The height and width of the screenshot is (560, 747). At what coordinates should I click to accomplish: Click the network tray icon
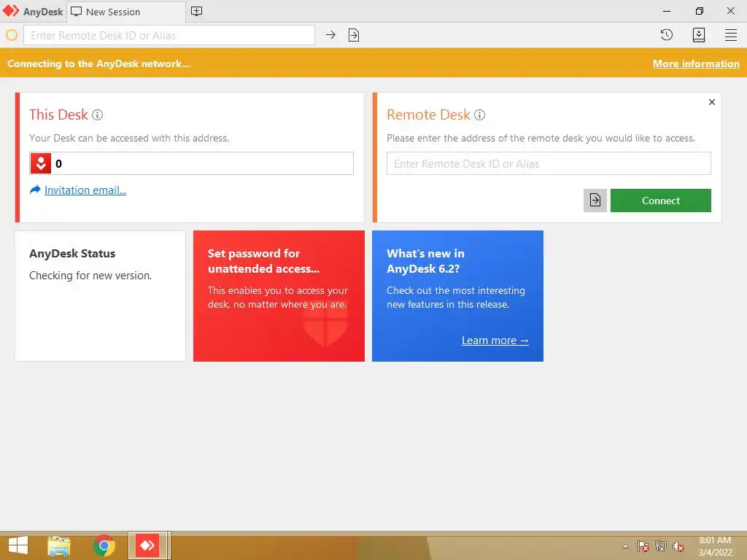pos(661,546)
